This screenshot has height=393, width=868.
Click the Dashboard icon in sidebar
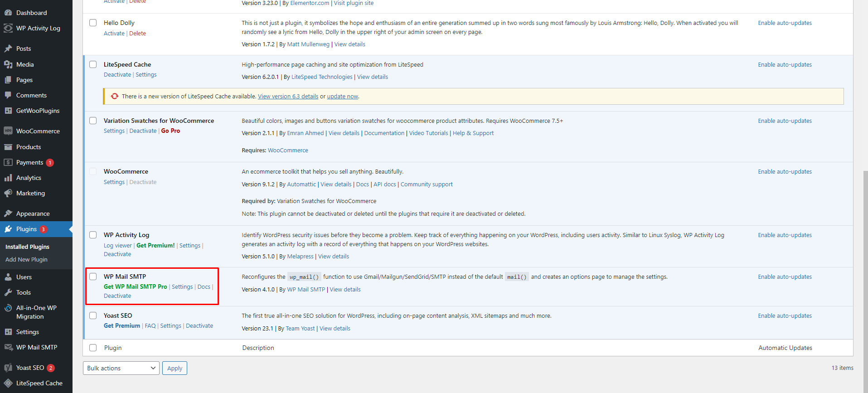(x=8, y=13)
